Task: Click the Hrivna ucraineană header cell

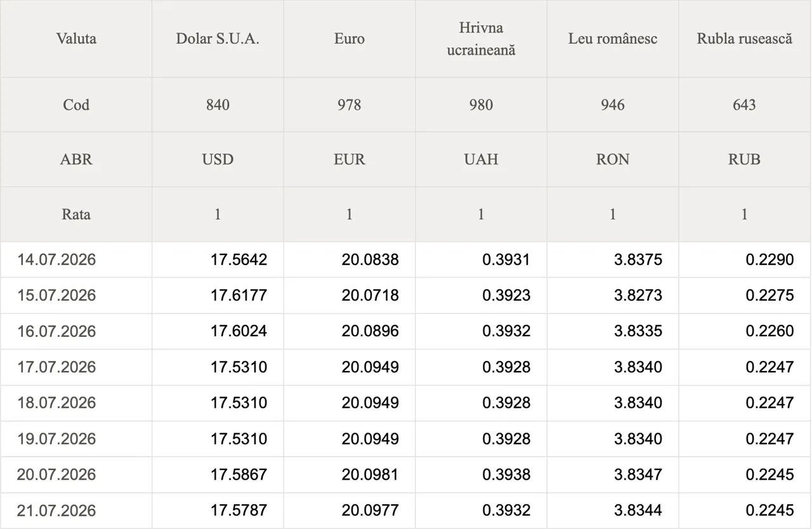Action: pos(481,39)
